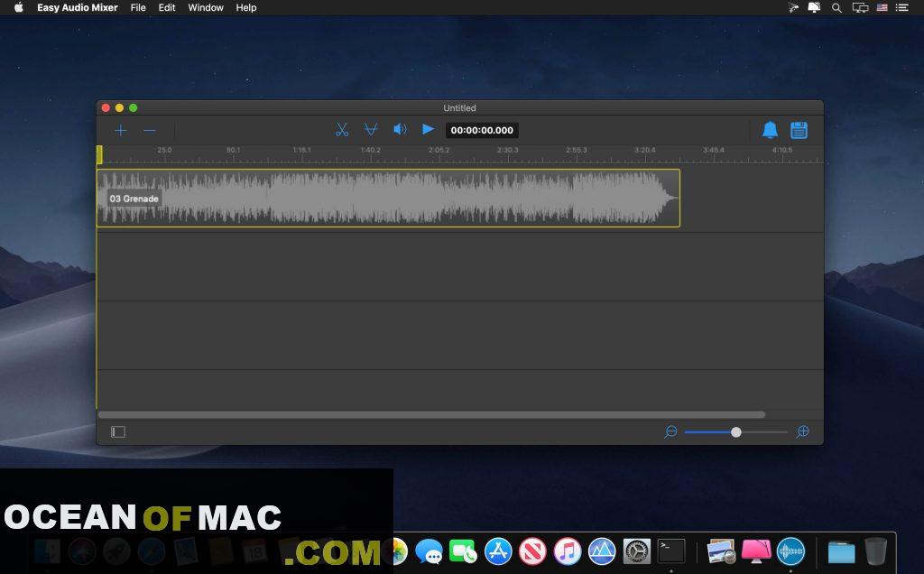924x574 pixels.
Task: Open the Easy Audio Mixer app menu
Action: coord(78,7)
